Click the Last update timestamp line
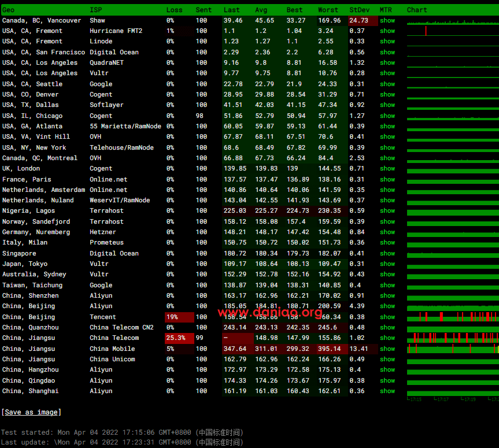The width and height of the screenshot is (499, 448). coord(122,442)
